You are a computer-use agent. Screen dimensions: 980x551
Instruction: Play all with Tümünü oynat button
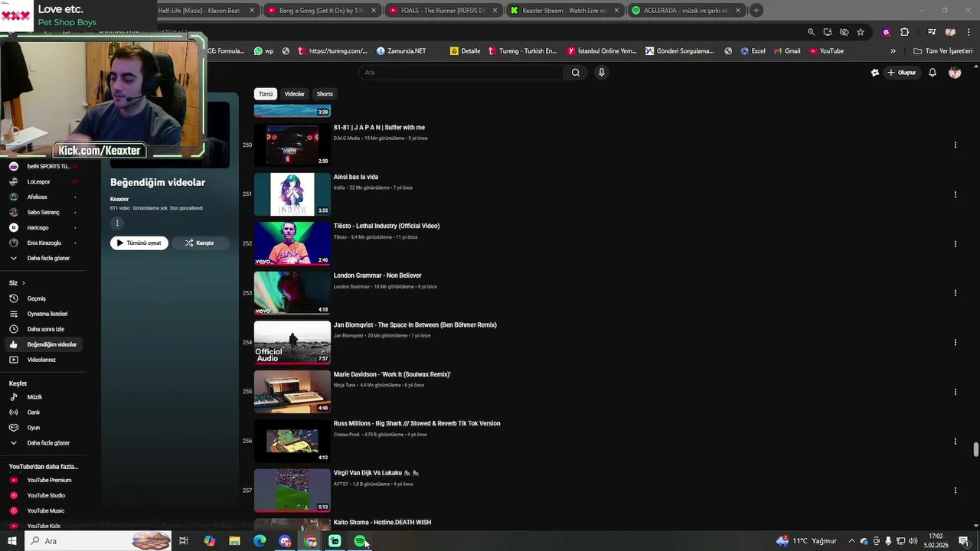139,243
